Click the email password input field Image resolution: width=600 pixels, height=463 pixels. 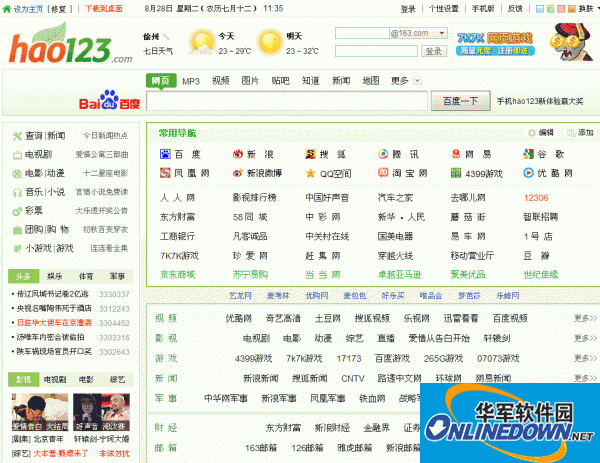[376, 51]
